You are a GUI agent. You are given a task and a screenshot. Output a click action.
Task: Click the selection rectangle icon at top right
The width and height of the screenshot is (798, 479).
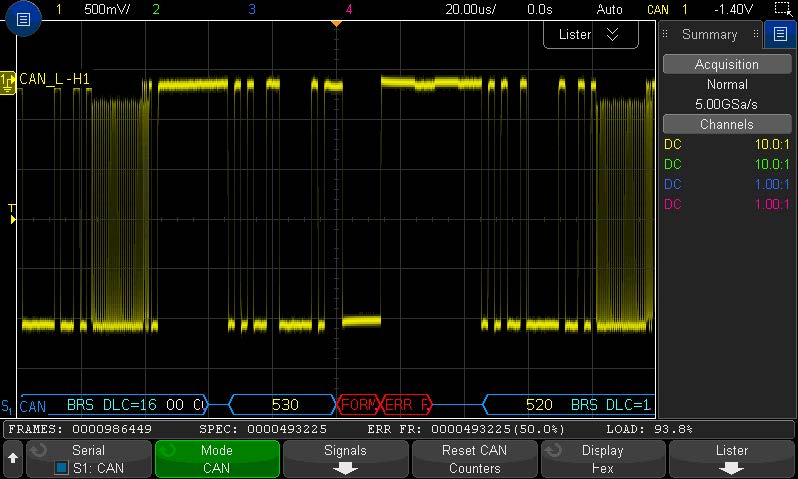[781, 9]
